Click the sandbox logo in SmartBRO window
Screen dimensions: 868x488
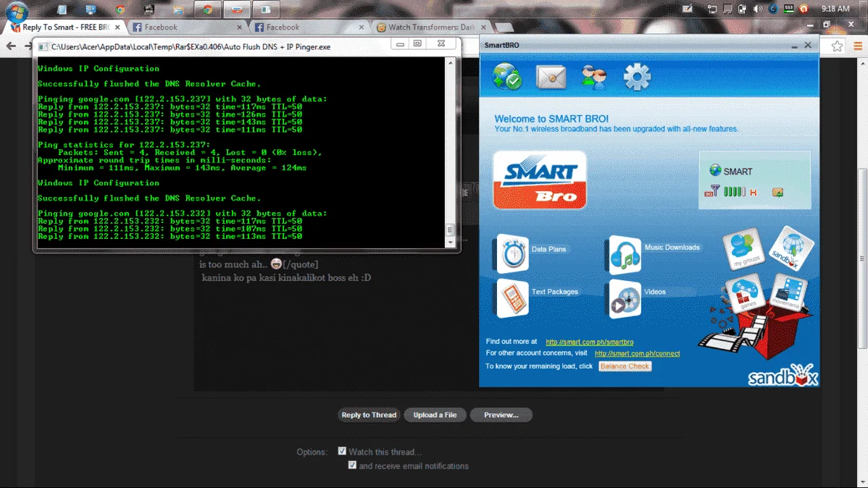783,375
